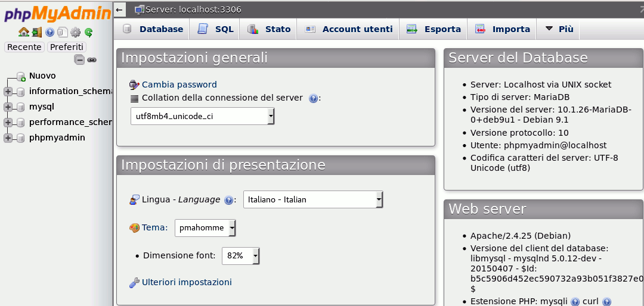This screenshot has height=306, width=644.
Task: Open help icon next to Lingua label
Action: click(x=229, y=200)
